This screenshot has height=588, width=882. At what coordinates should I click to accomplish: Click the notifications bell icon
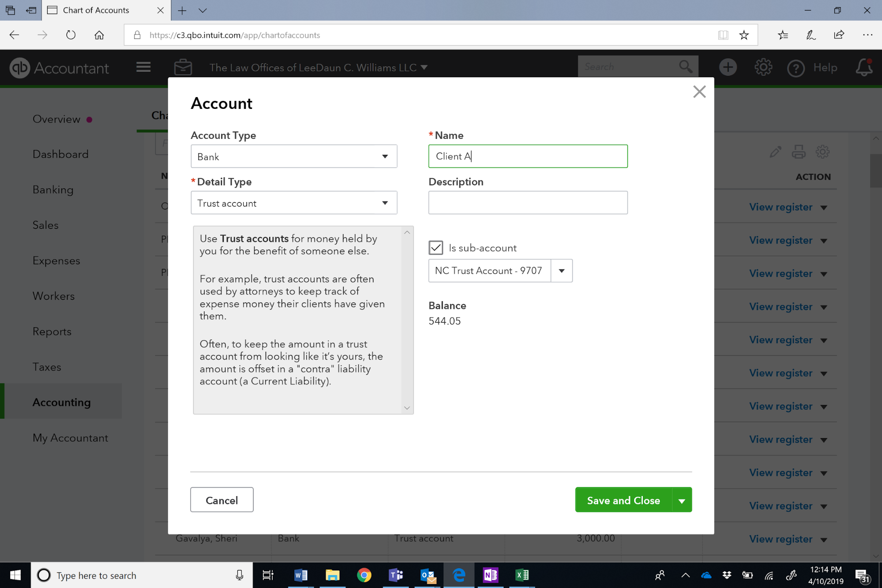(x=864, y=67)
